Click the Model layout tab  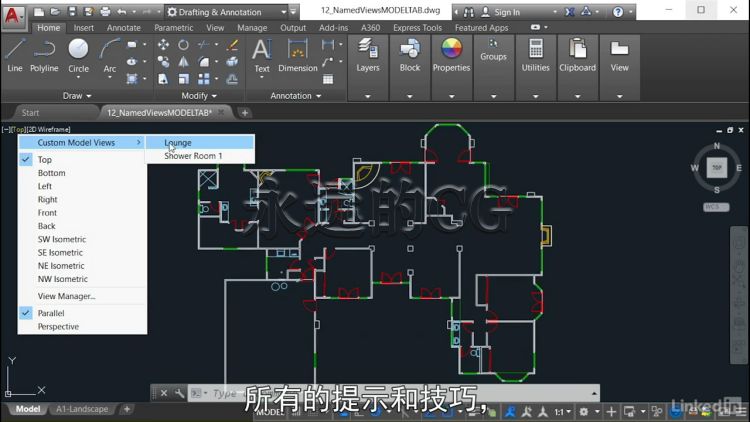click(28, 409)
